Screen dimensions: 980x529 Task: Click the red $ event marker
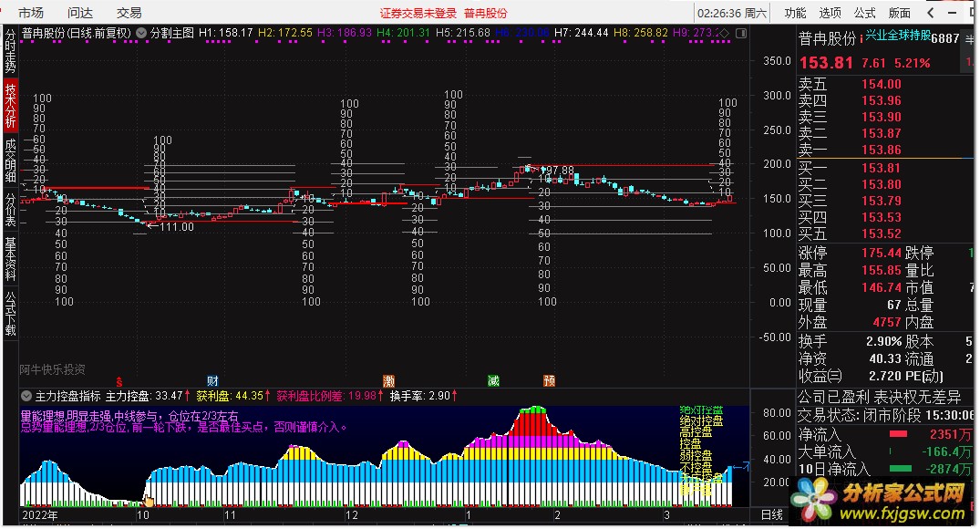pos(119,381)
